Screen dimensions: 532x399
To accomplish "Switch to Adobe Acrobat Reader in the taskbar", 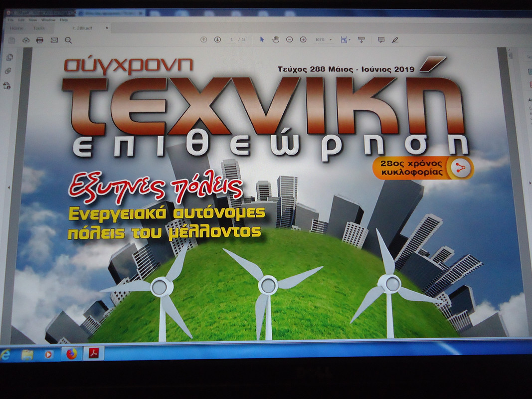I will pos(94,354).
